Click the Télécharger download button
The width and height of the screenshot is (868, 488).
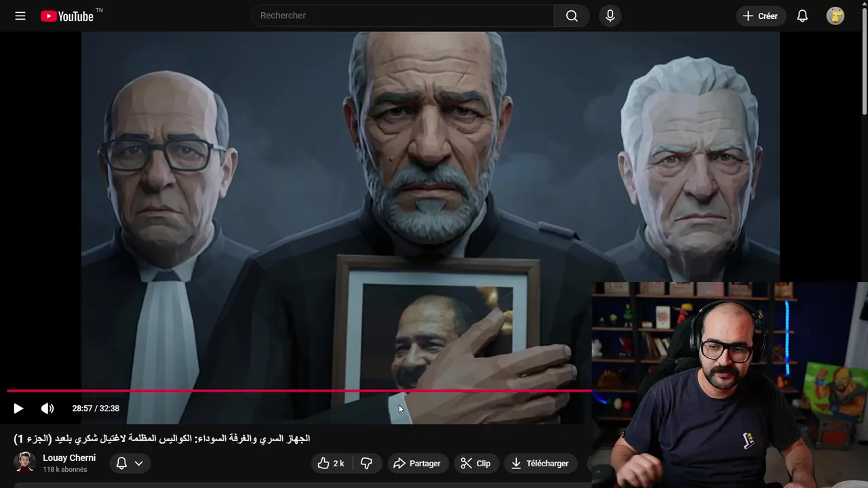540,463
